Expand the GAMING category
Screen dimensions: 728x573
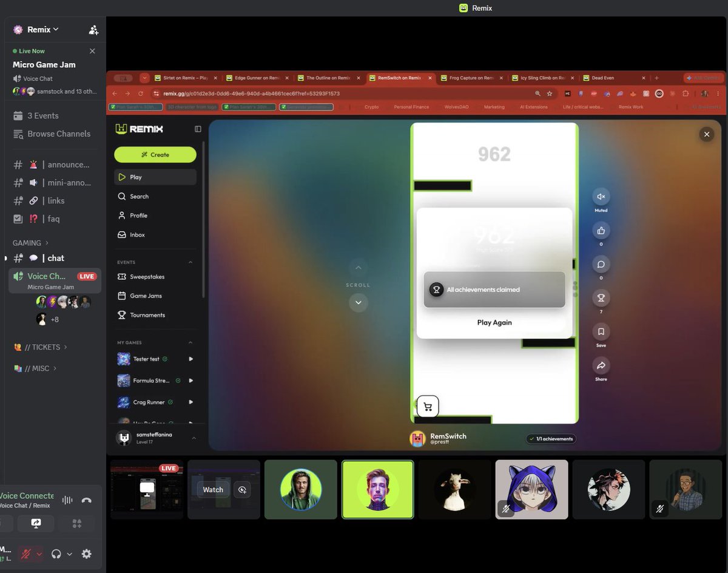[30, 243]
